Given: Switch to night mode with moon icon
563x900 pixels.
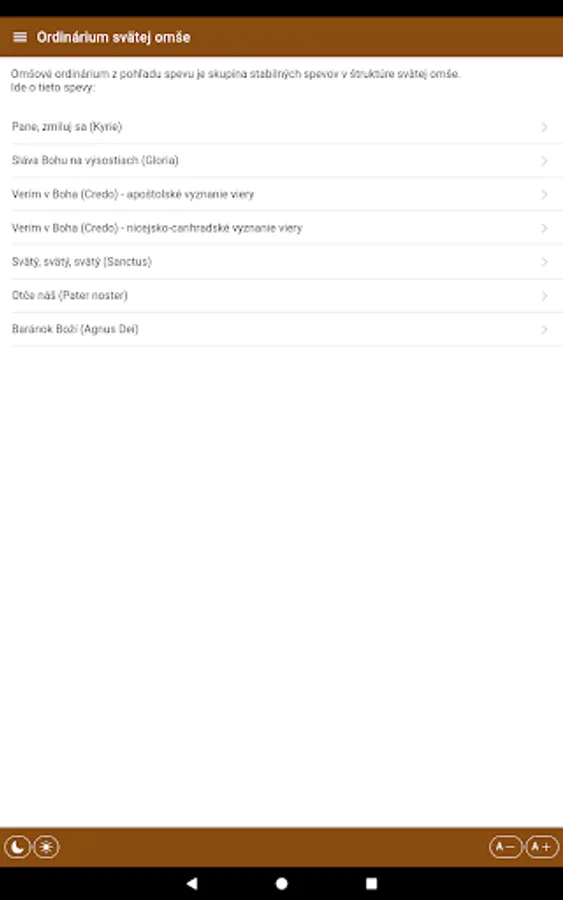Looking at the screenshot, I should tap(17, 847).
